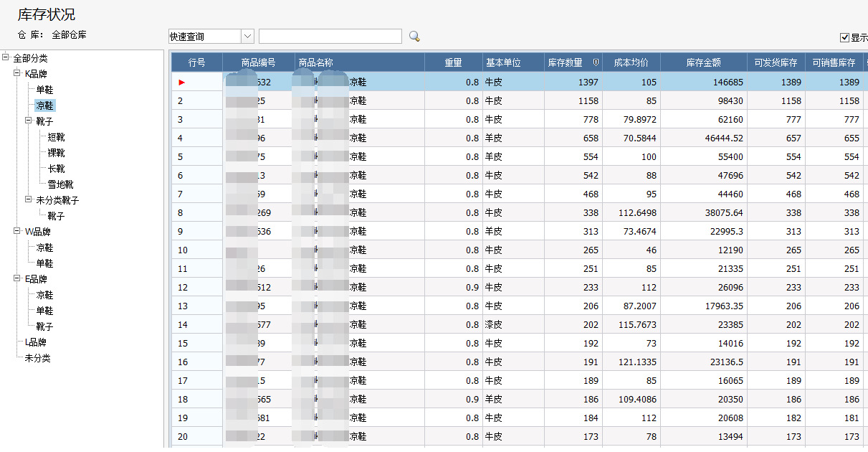
Task: Click the filter icon in 库存数量 header
Action: click(x=595, y=62)
